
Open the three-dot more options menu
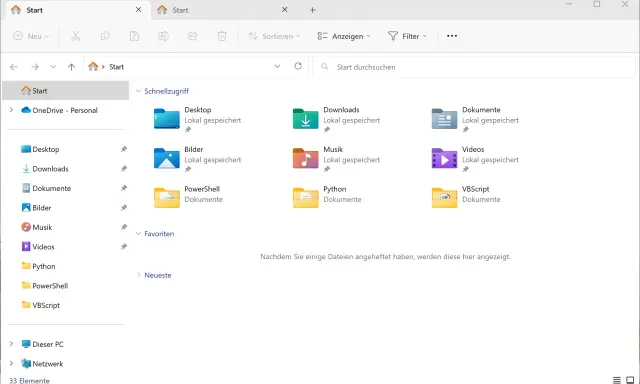[452, 36]
